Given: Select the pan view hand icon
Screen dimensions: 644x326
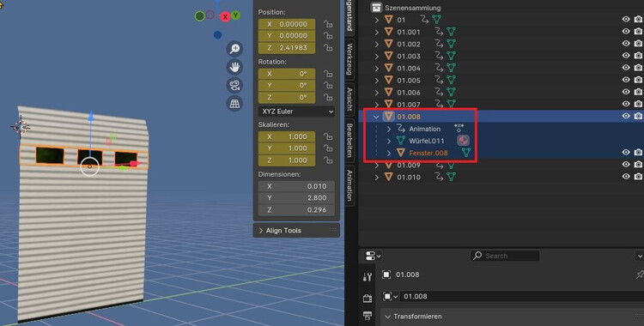Looking at the screenshot, I should tap(234, 67).
